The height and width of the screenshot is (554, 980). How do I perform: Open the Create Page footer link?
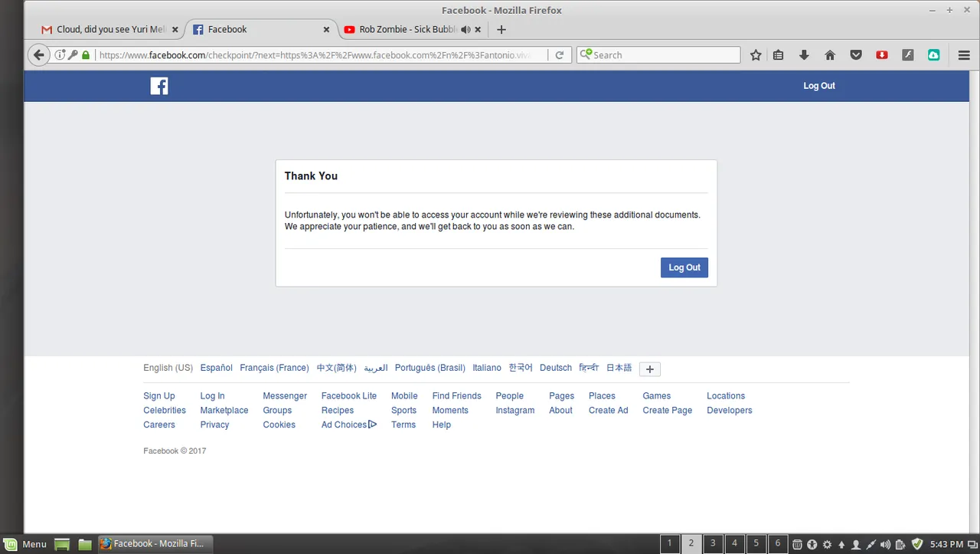coord(668,411)
